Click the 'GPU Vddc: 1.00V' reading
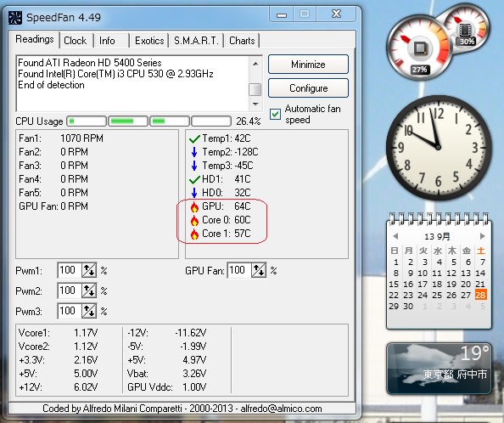The height and width of the screenshot is (423, 504). coord(167,387)
